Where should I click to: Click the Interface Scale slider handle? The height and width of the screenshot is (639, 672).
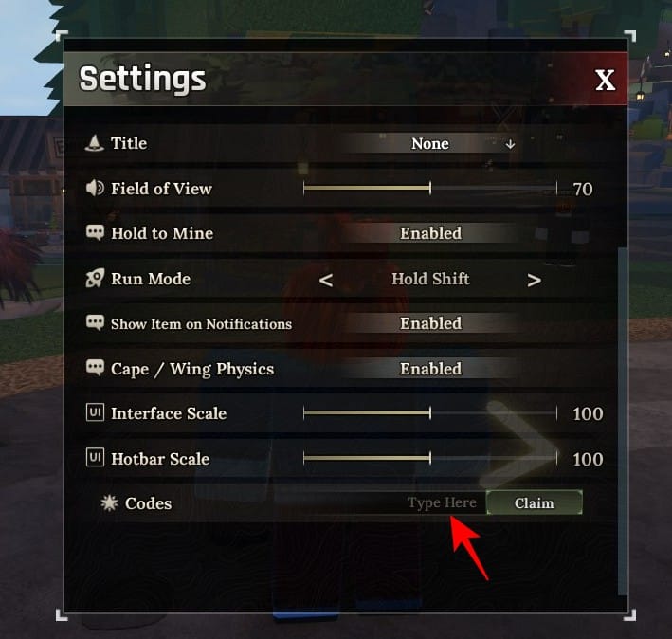pos(430,413)
